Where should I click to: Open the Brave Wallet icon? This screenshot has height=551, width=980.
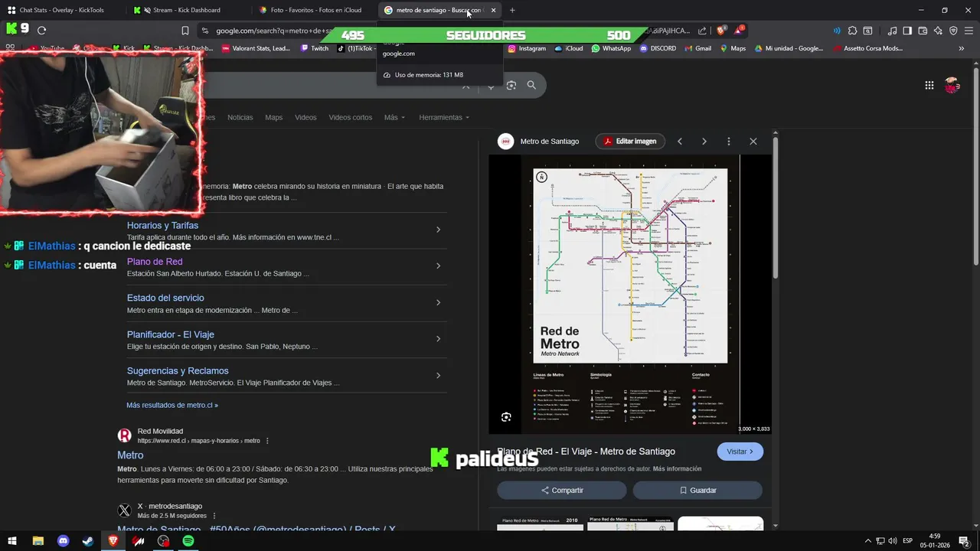click(x=923, y=31)
